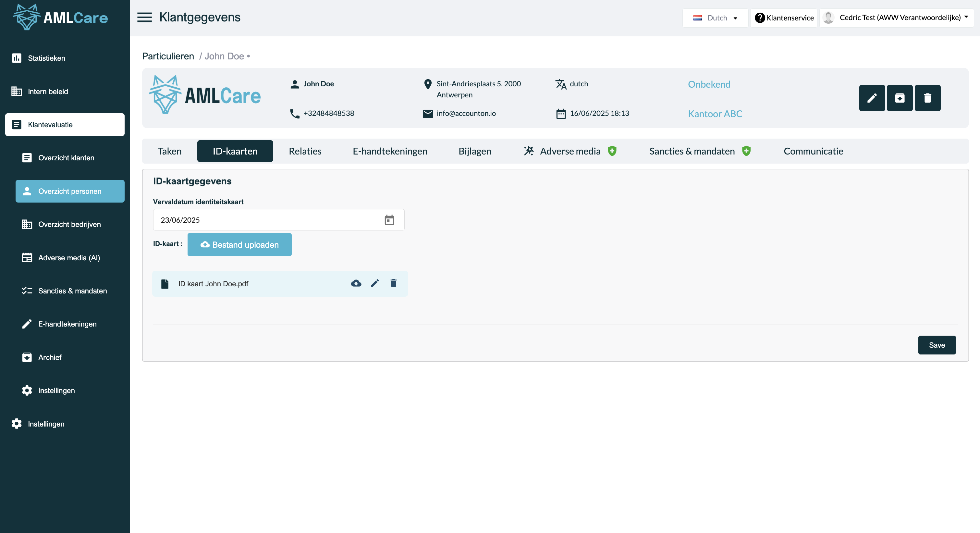
Task: Open the bottom top-level Instellingen item
Action: pos(65,424)
